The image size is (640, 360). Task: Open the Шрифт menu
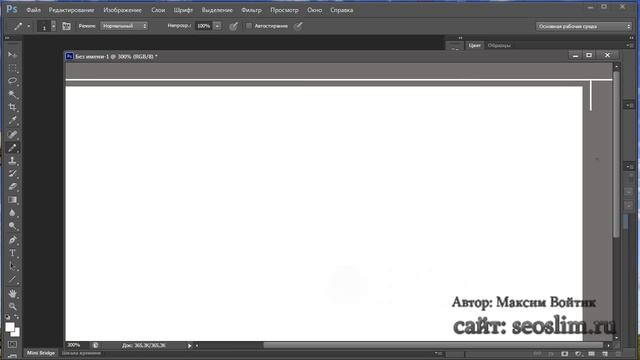tap(183, 10)
